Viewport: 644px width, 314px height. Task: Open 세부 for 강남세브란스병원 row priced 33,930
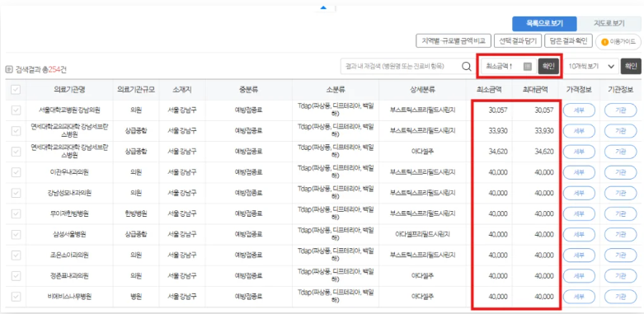click(x=579, y=131)
